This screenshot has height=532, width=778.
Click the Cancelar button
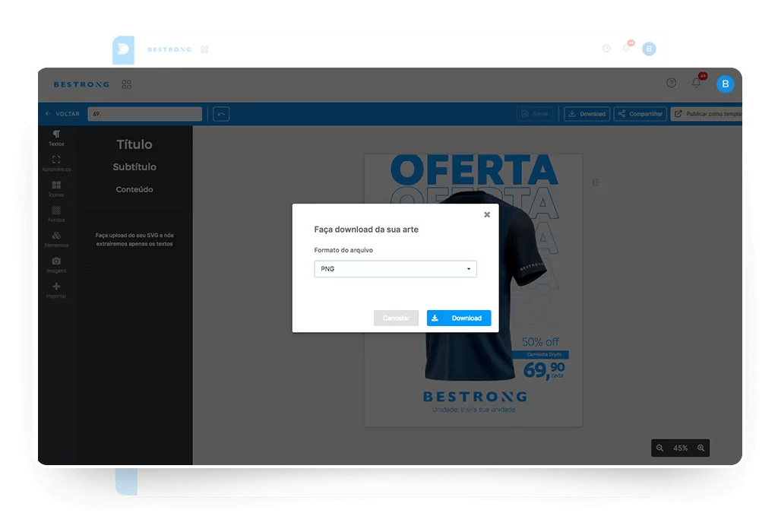(x=396, y=318)
